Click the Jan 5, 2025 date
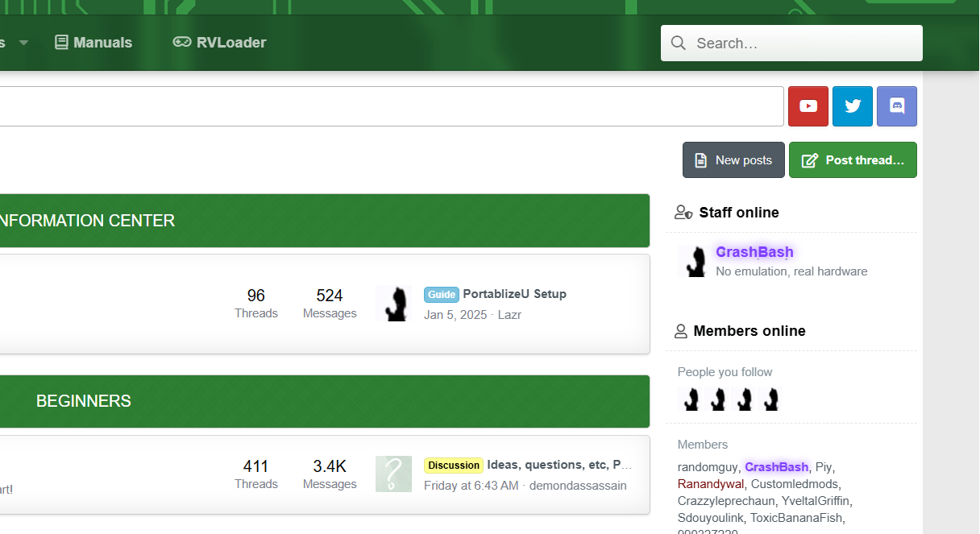Screen dimensions: 980x534 coord(455,315)
